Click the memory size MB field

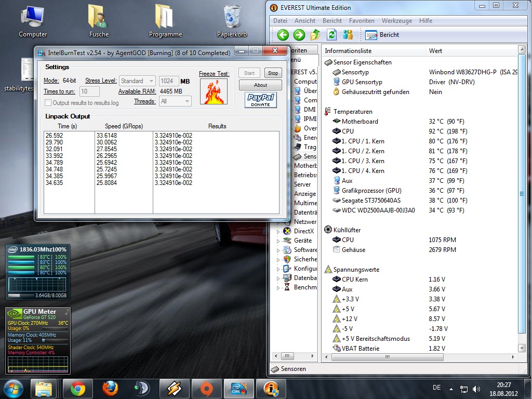pos(169,81)
